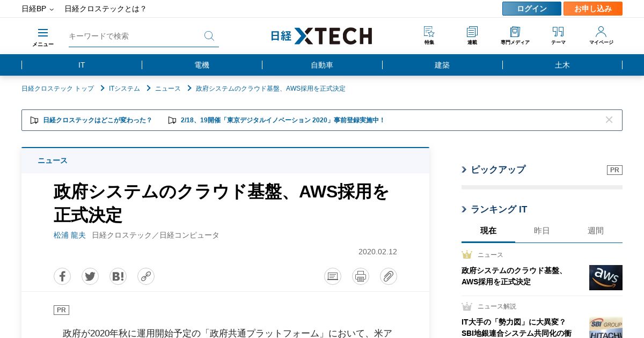This screenshot has height=338, width=644.
Task: Select the 建築 navigation tab
Action: (442, 65)
